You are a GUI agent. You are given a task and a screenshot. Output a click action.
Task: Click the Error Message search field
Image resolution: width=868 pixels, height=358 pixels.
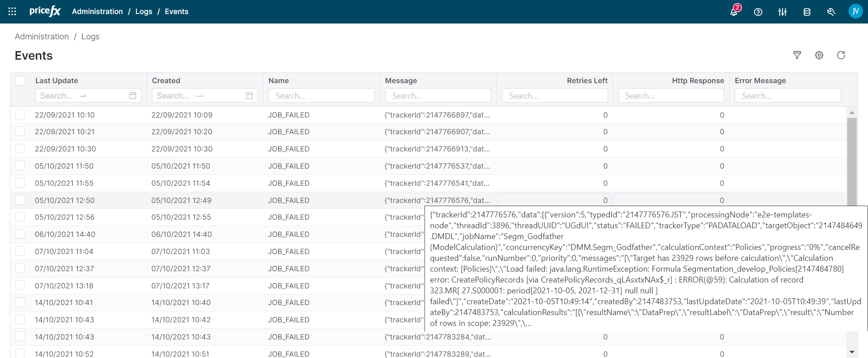coord(788,95)
